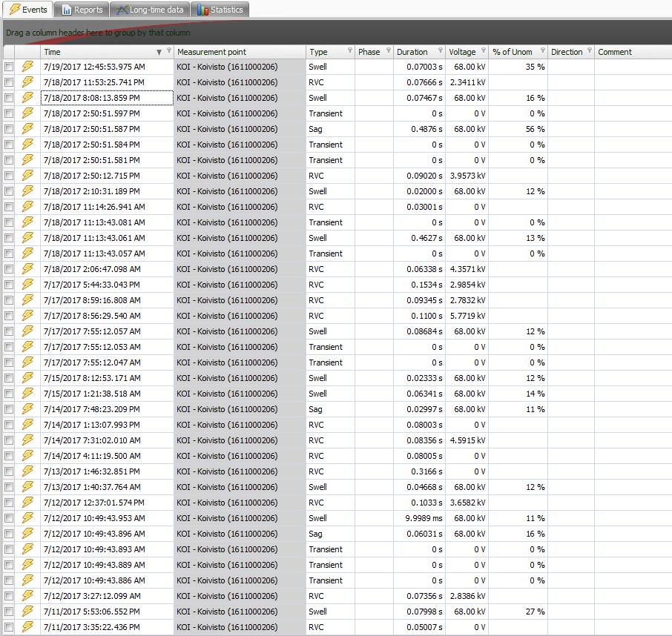Open filter dropdown on % of Unom column
The height and width of the screenshot is (636, 672).
pos(543,50)
